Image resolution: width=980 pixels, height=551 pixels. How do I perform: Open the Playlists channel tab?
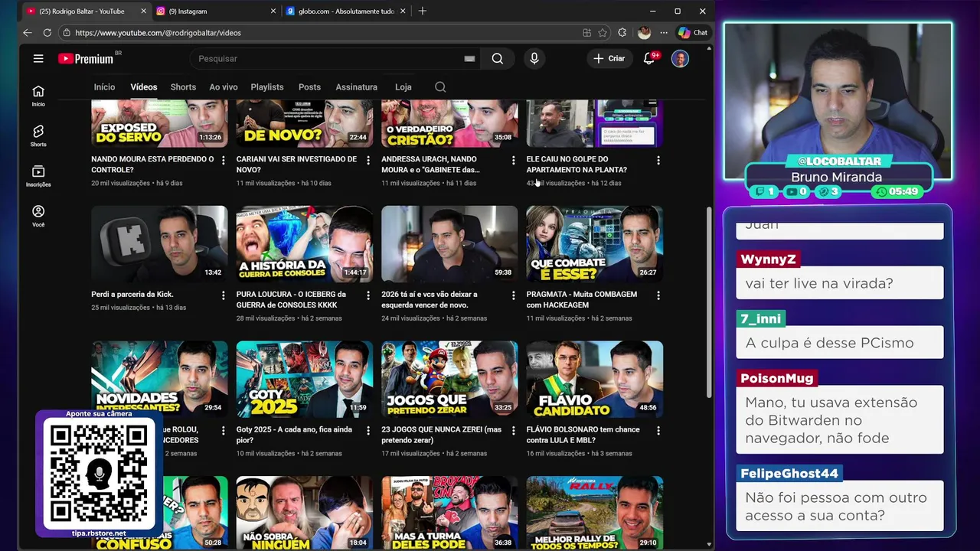coord(267,87)
